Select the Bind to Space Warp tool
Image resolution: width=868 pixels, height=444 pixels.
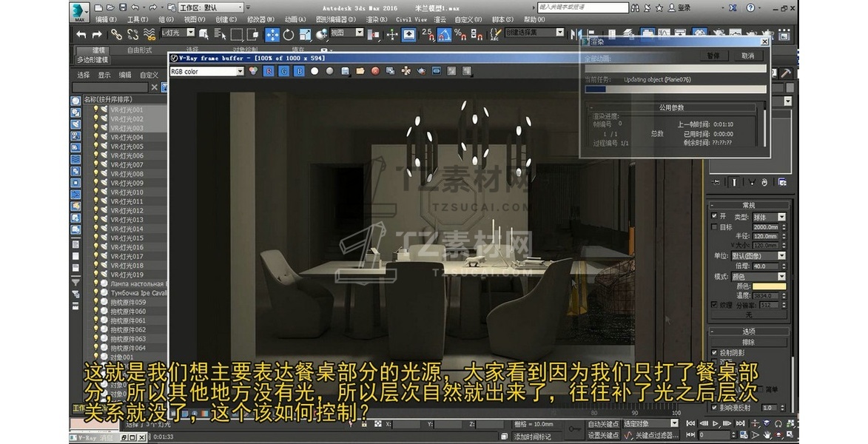[x=149, y=34]
